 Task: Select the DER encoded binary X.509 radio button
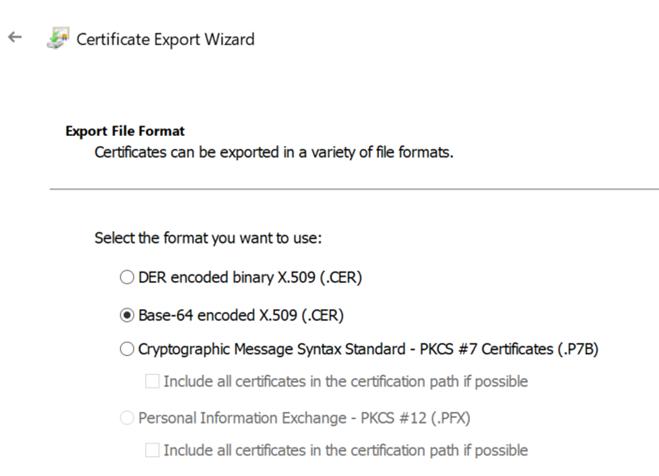point(126,276)
